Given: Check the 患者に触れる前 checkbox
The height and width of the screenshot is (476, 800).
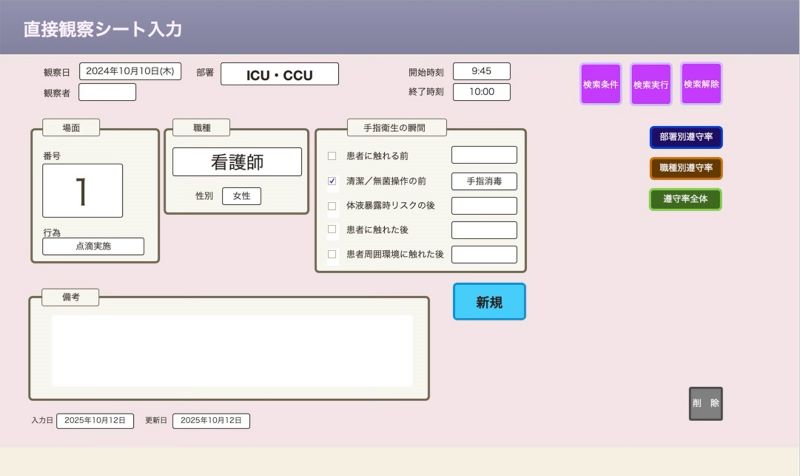Looking at the screenshot, I should click(x=332, y=156).
